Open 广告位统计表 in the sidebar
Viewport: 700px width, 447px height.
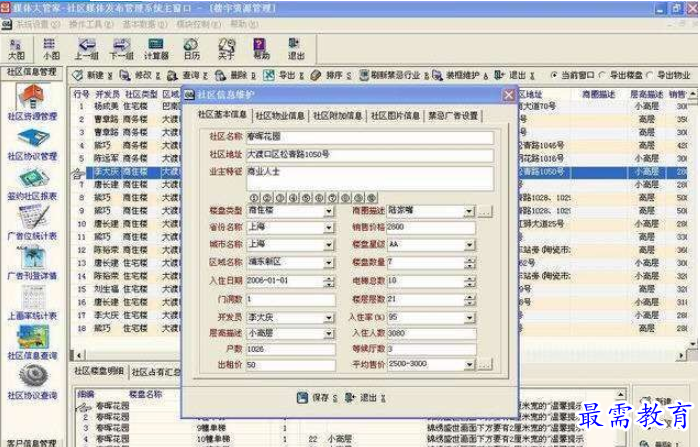coord(32,223)
